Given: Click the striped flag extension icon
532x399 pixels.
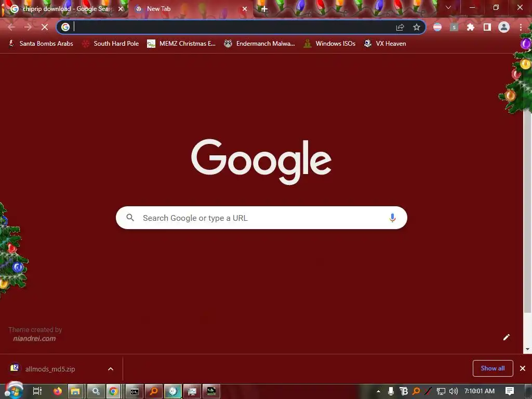Looking at the screenshot, I should tap(437, 27).
